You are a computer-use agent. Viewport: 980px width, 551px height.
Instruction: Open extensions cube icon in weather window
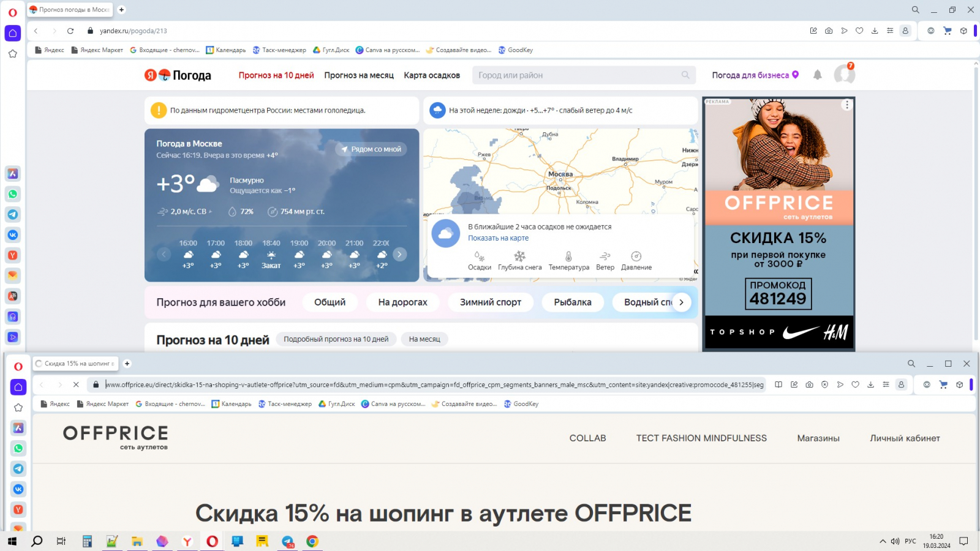963,31
